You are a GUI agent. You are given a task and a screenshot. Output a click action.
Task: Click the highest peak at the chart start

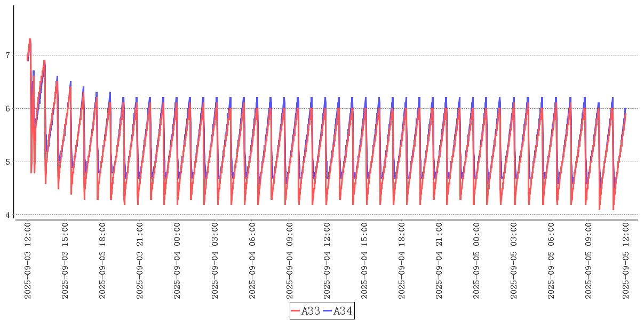click(30, 39)
